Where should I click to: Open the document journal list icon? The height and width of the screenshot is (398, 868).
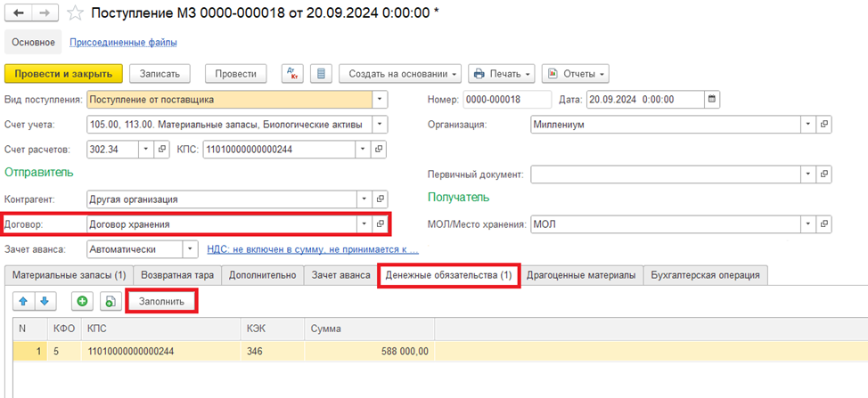pyautogui.click(x=321, y=74)
